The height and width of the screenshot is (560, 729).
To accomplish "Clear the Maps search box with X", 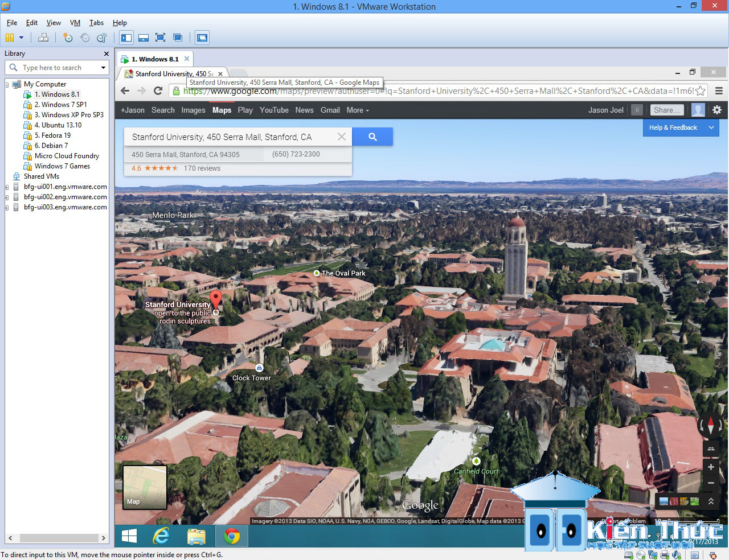I will 341,137.
